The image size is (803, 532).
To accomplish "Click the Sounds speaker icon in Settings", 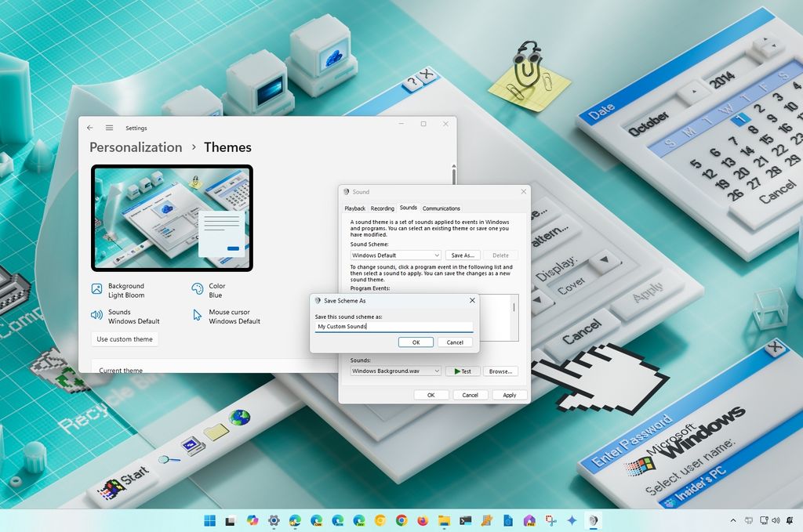I will [x=97, y=317].
